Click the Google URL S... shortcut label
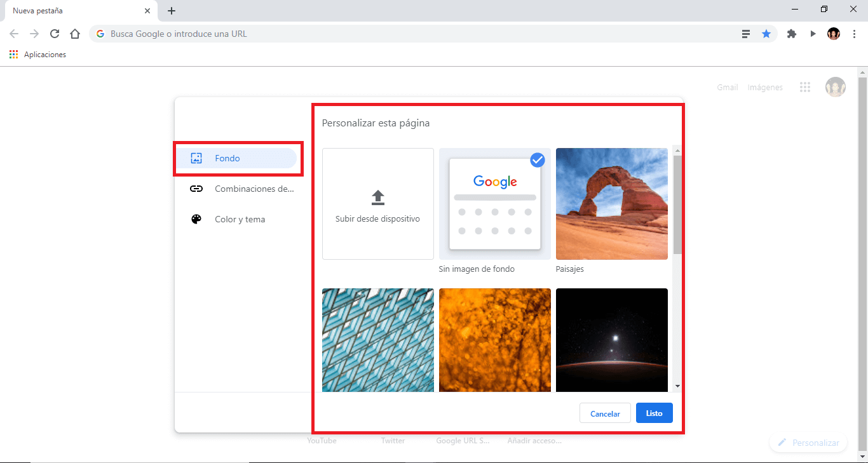This screenshot has width=868, height=463. point(463,440)
